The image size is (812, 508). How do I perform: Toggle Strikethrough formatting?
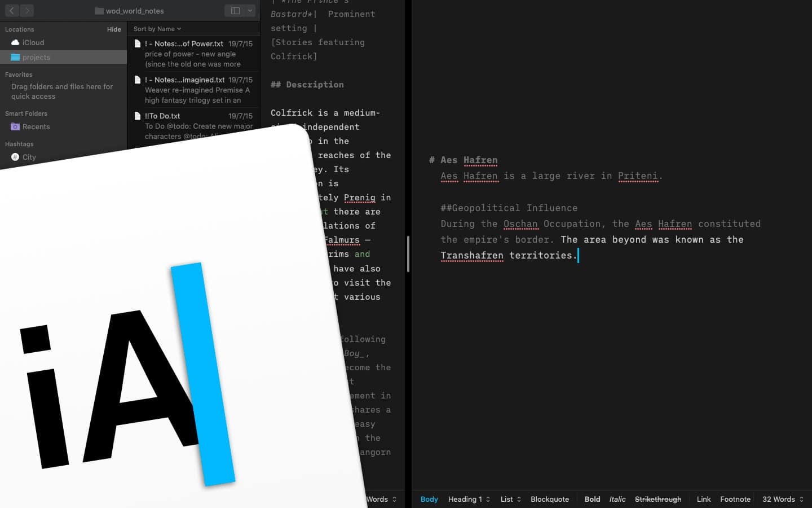tap(658, 499)
